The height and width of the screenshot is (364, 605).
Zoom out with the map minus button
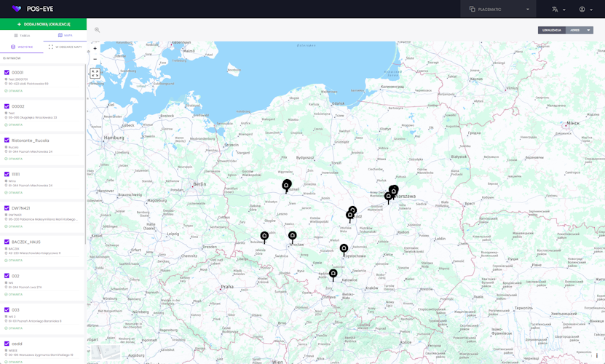95,60
